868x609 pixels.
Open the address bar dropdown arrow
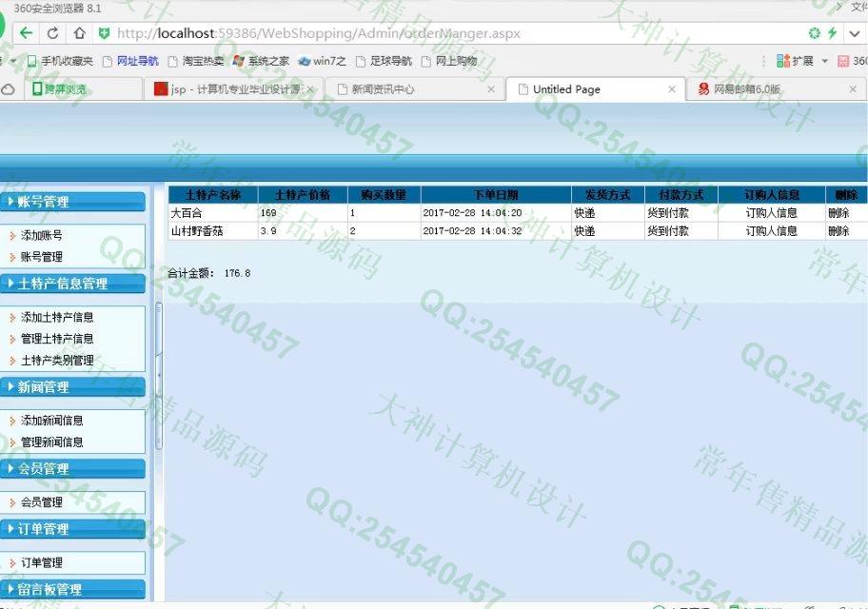tap(854, 33)
